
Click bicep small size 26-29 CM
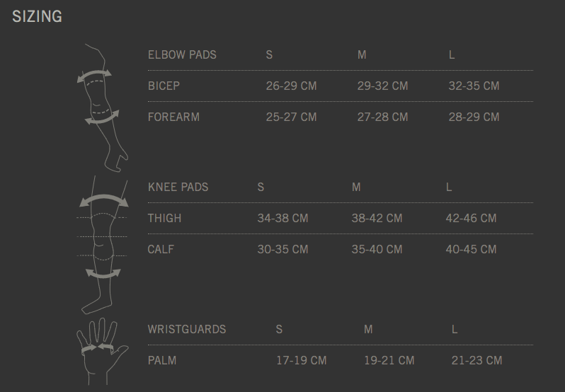coord(291,86)
